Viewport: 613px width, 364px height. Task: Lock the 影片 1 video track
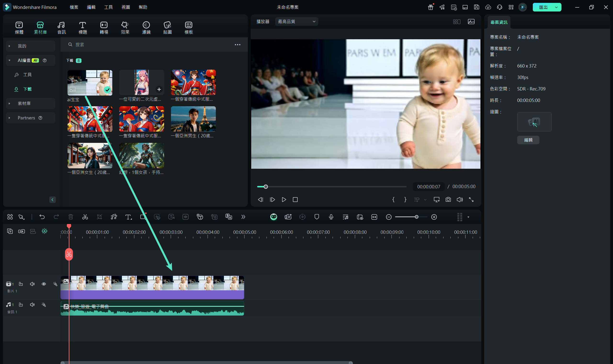(x=21, y=284)
